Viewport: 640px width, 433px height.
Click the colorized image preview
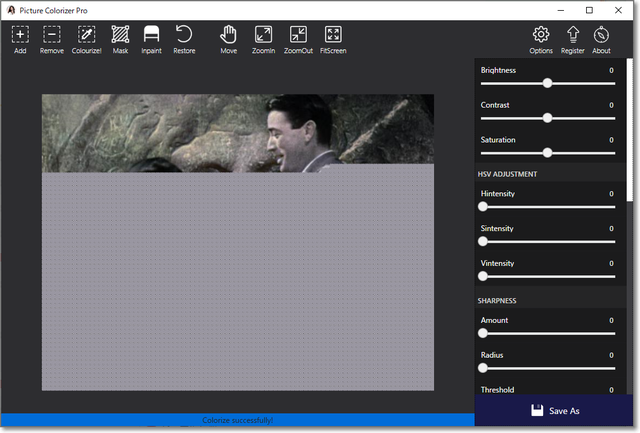pos(237,242)
